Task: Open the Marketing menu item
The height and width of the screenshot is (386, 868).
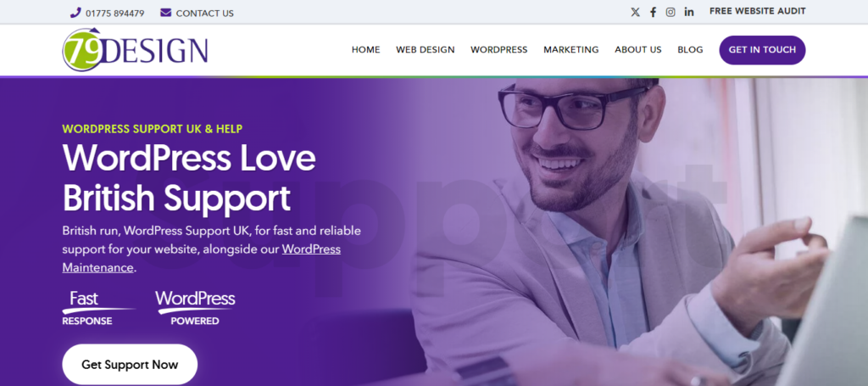Action: coord(570,50)
